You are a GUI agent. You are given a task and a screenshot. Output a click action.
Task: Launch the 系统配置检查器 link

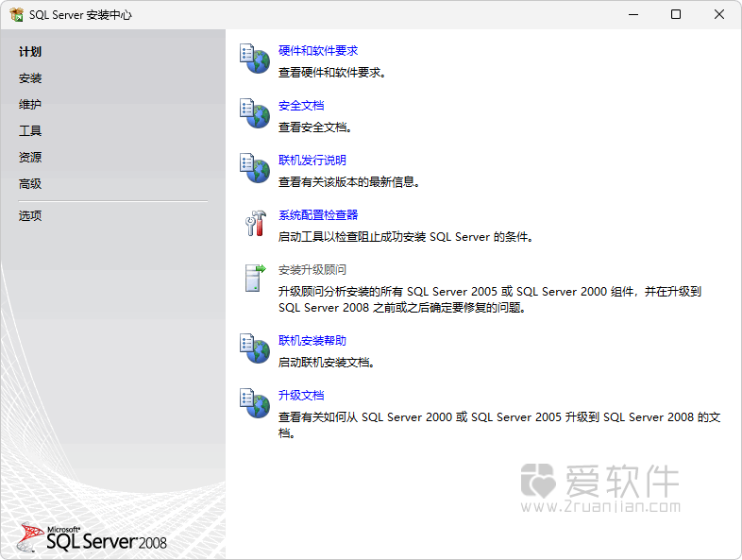pos(318,215)
